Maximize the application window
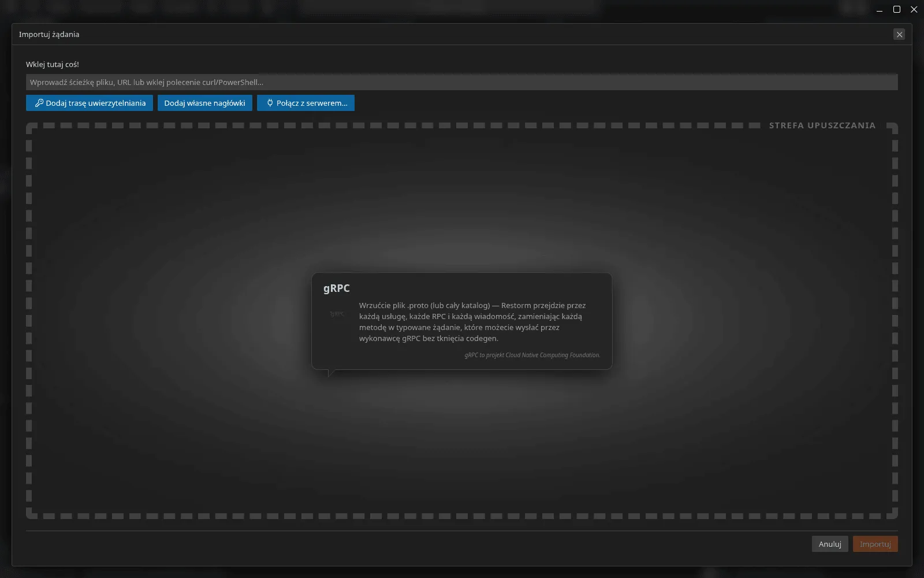The height and width of the screenshot is (578, 924). (x=897, y=9)
